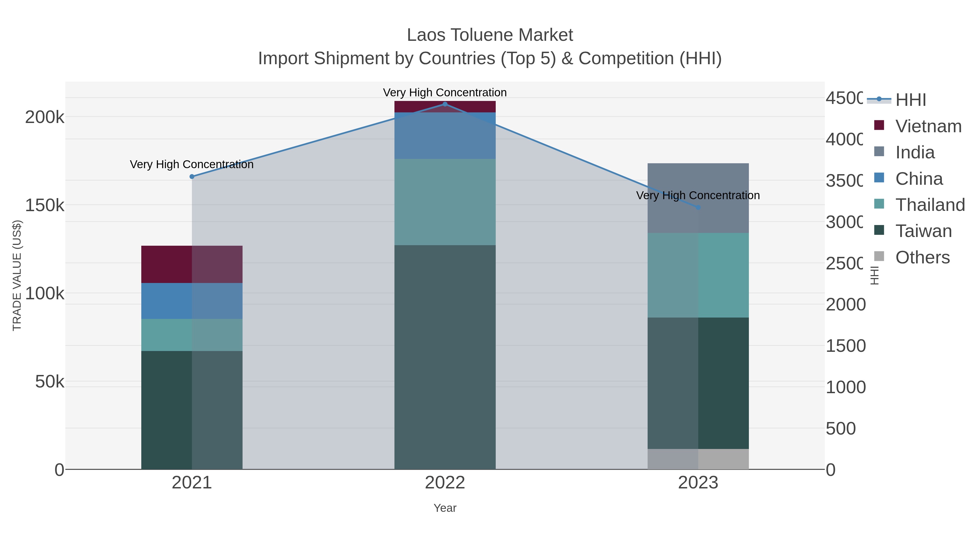Toggle the Thailand legend entry
Image resolution: width=980 pixels, height=551 pixels.
[919, 205]
